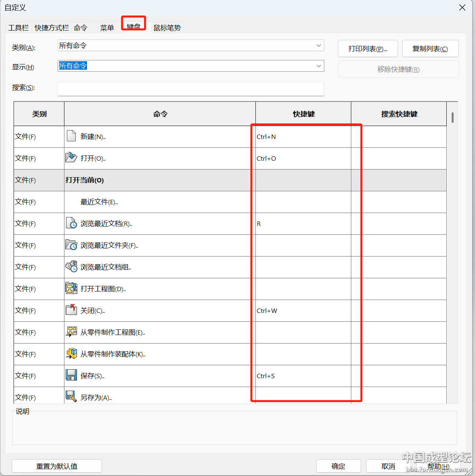Click the 快捷键 column header
The height and width of the screenshot is (476, 475).
(x=303, y=114)
